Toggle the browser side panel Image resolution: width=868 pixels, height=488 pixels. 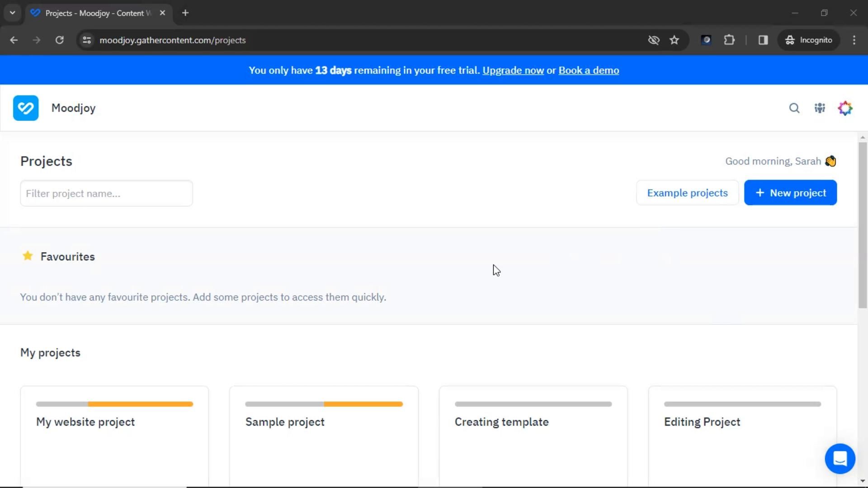pos(763,40)
